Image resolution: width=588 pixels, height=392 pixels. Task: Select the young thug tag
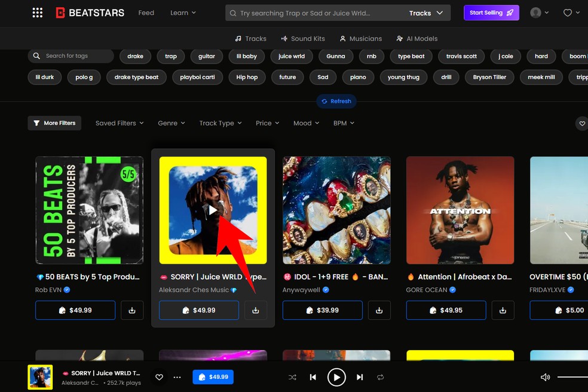[x=403, y=77]
